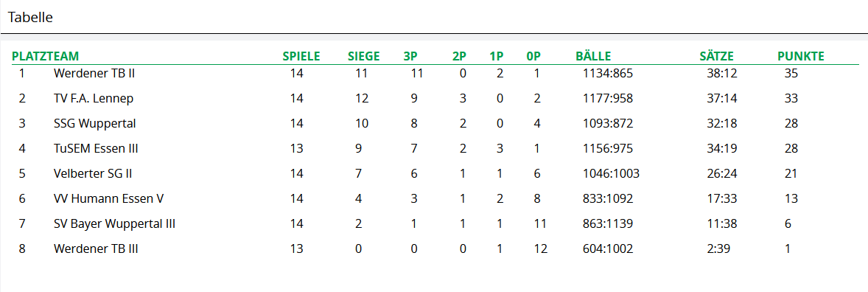Click the 0P column header

[533, 56]
